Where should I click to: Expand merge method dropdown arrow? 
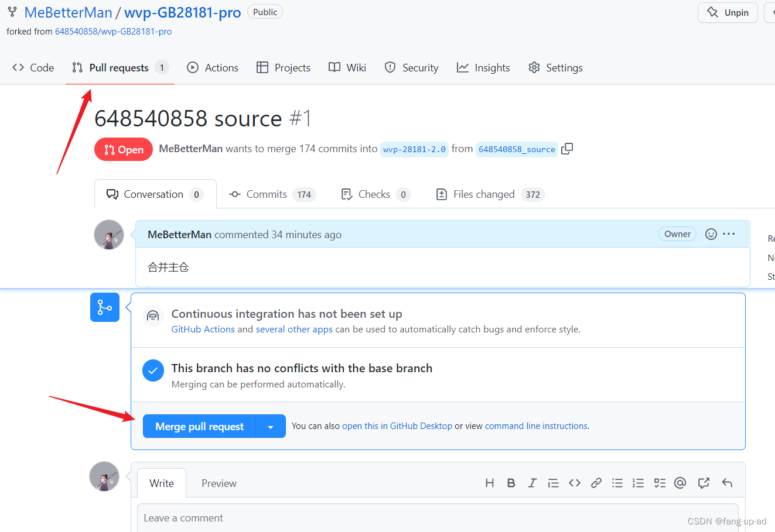(271, 427)
